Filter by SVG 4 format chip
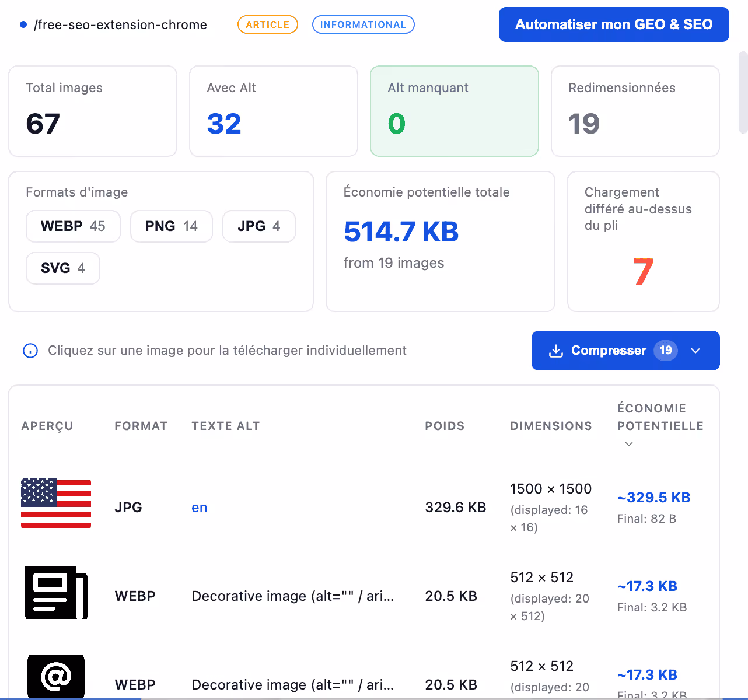 pyautogui.click(x=63, y=268)
